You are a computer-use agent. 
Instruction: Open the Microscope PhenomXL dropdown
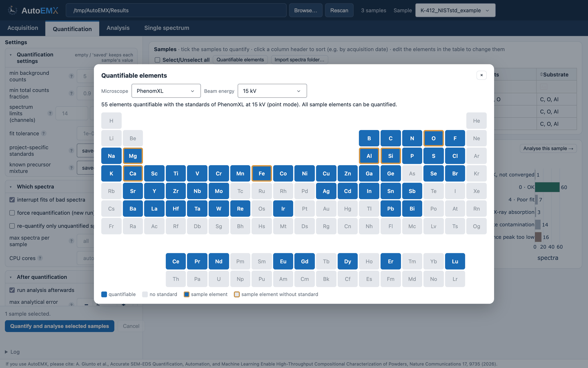click(166, 91)
